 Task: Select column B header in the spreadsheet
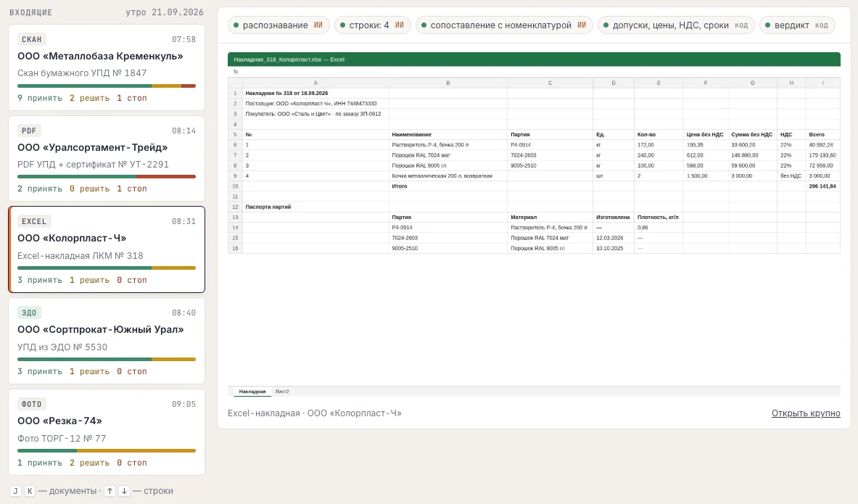448,83
